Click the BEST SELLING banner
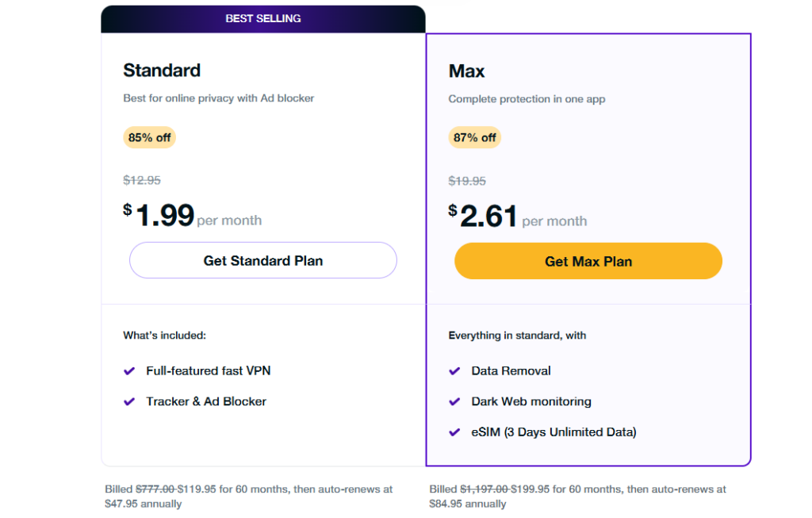812x518 pixels. 262,18
